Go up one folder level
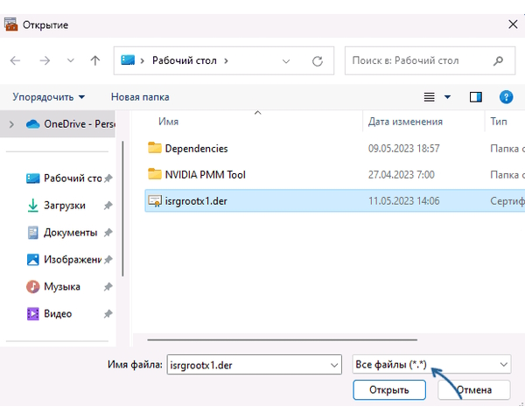Viewport: 525px width, 420px height. [95, 60]
